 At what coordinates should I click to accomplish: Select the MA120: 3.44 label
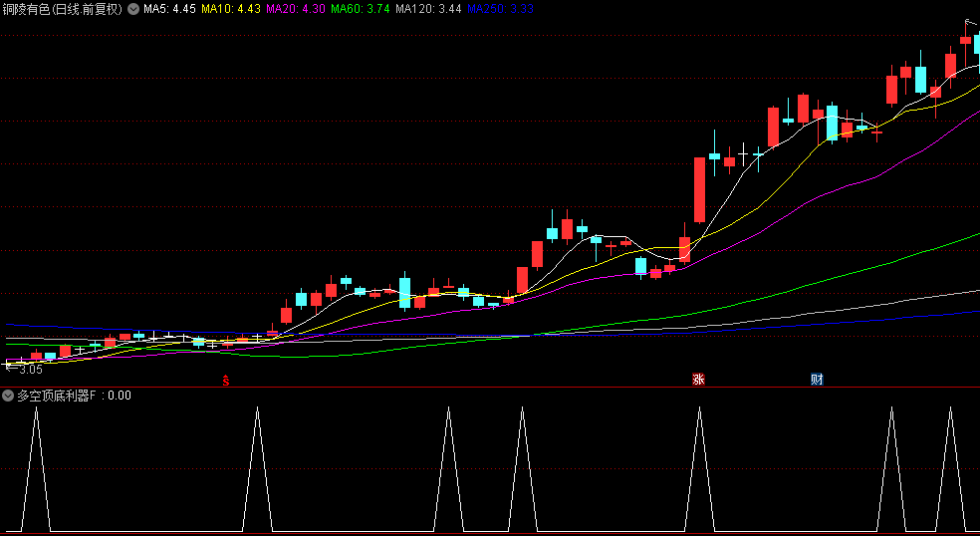click(x=428, y=9)
